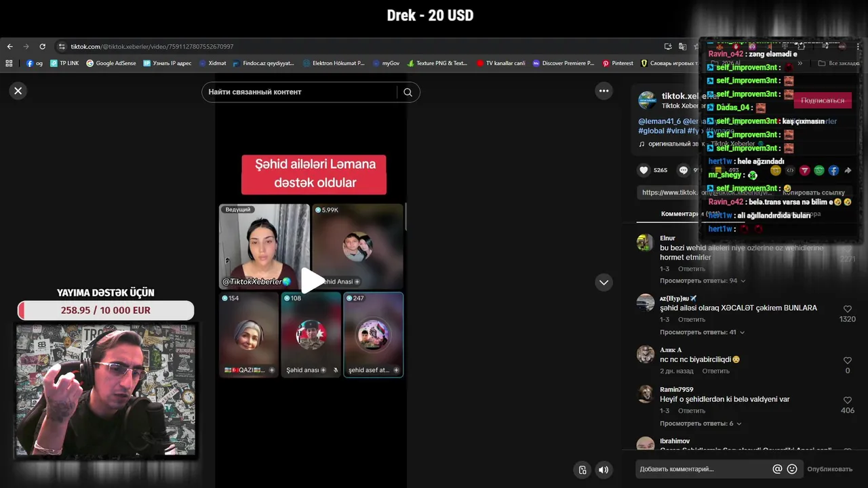Open the TP LINK bookmark
868x488 pixels.
64,63
